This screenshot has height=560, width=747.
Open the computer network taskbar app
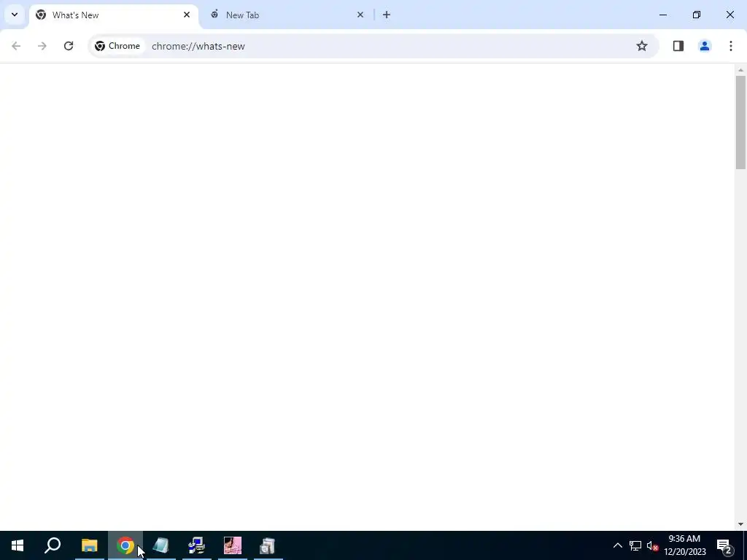pyautogui.click(x=197, y=545)
